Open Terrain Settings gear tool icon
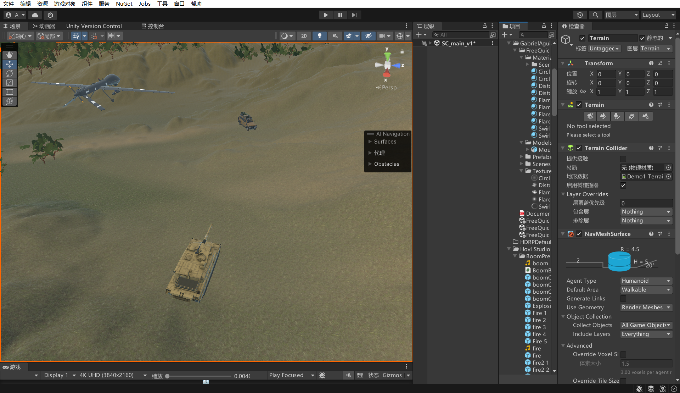The height and width of the screenshot is (393, 680). coord(645,116)
